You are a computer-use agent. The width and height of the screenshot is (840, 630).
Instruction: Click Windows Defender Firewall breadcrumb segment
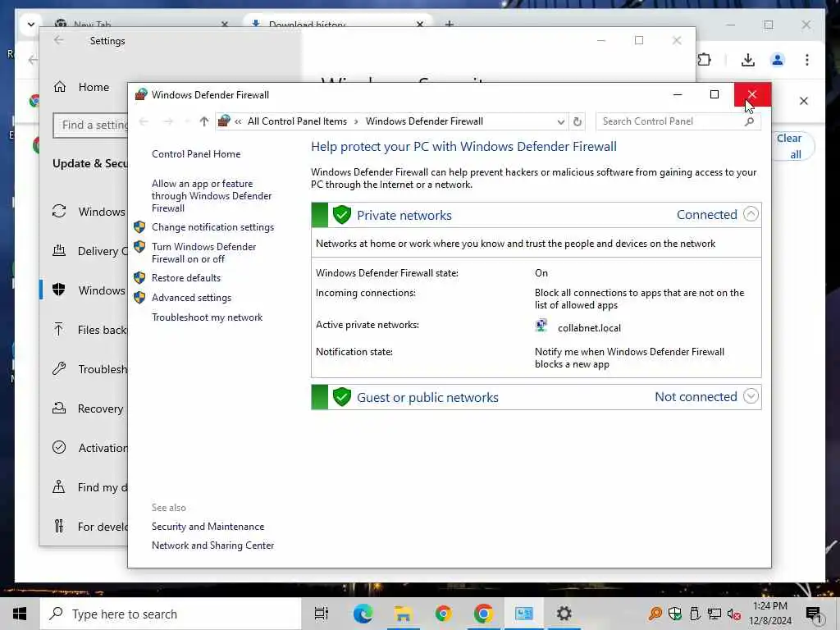click(x=424, y=121)
